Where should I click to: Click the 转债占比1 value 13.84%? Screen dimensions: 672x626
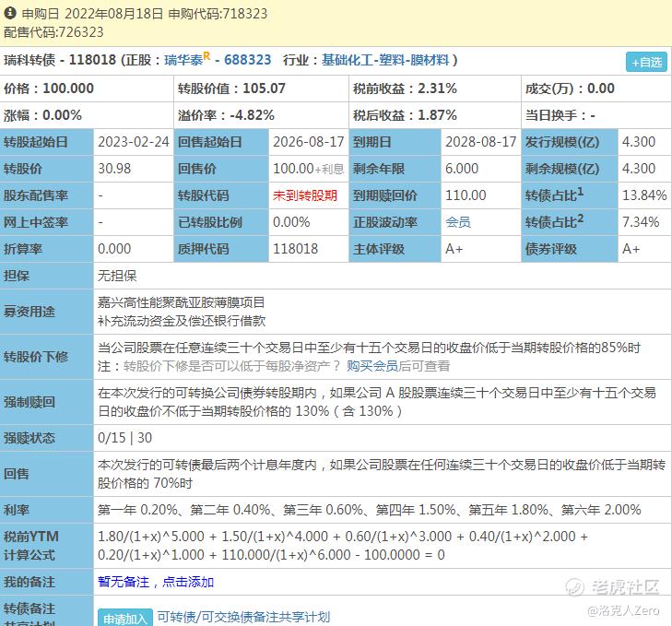(x=644, y=195)
